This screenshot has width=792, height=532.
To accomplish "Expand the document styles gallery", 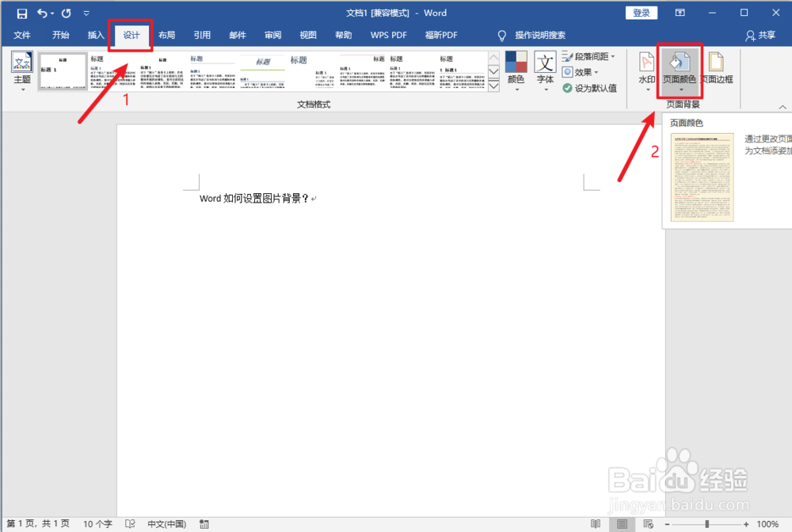I will click(x=493, y=85).
